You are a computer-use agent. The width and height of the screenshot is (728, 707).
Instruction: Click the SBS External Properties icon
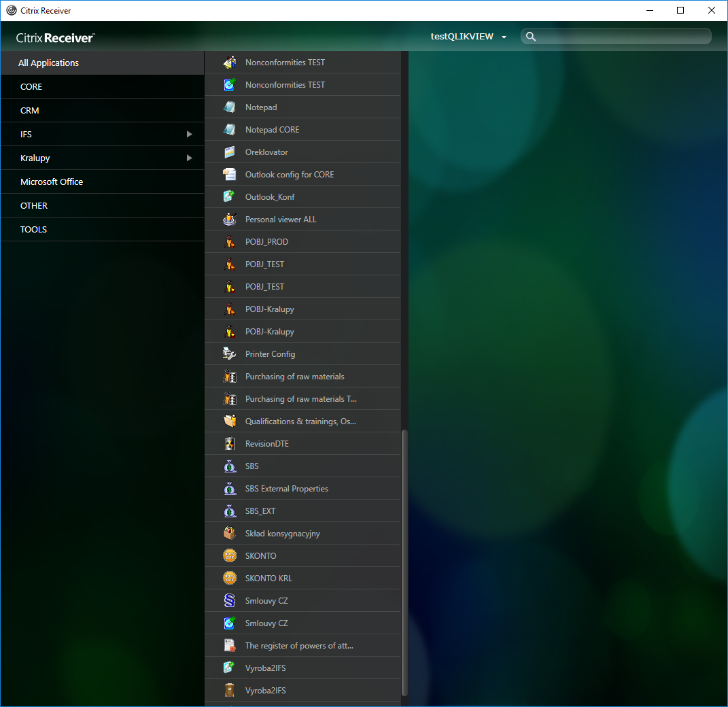pyautogui.click(x=229, y=488)
